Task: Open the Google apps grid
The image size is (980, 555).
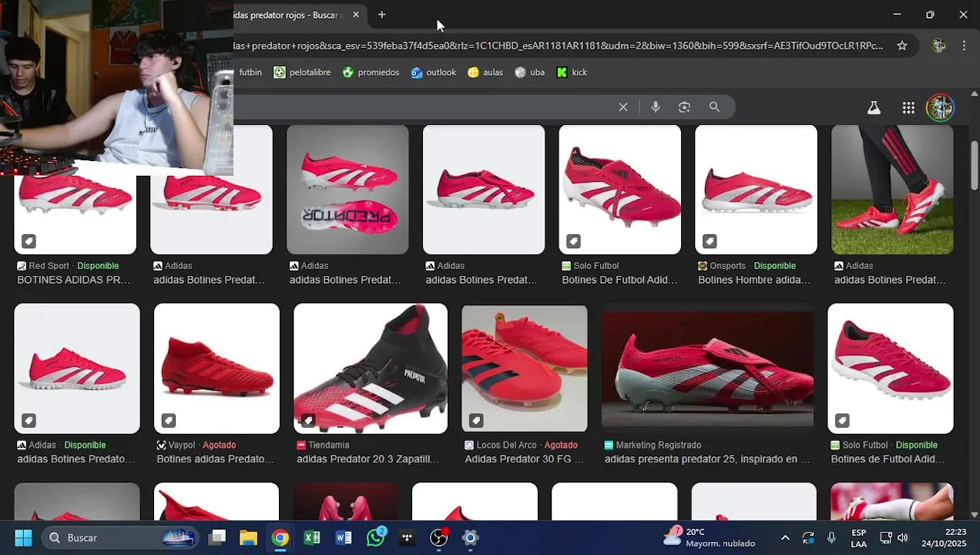Action: (x=908, y=108)
